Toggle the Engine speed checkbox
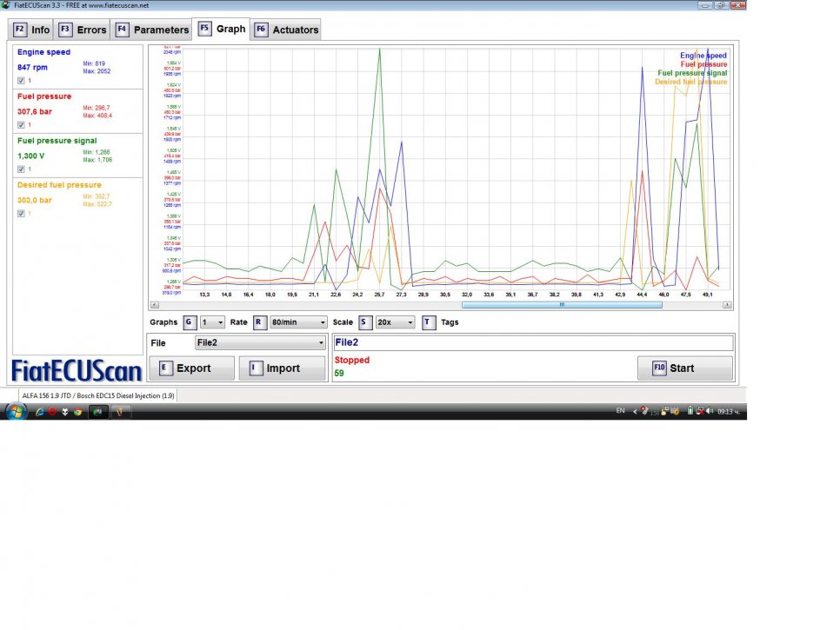 pyautogui.click(x=21, y=81)
